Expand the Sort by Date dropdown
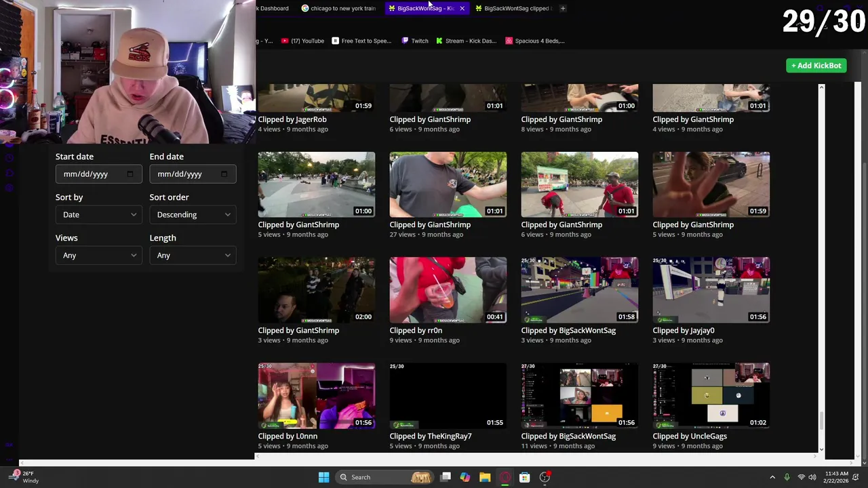The image size is (868, 488). point(98,215)
